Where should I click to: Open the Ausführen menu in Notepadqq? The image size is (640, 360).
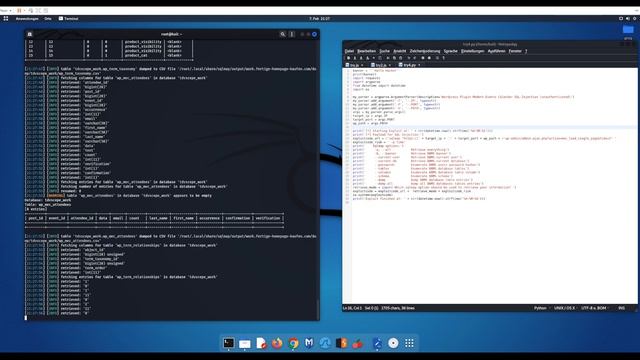click(x=496, y=51)
